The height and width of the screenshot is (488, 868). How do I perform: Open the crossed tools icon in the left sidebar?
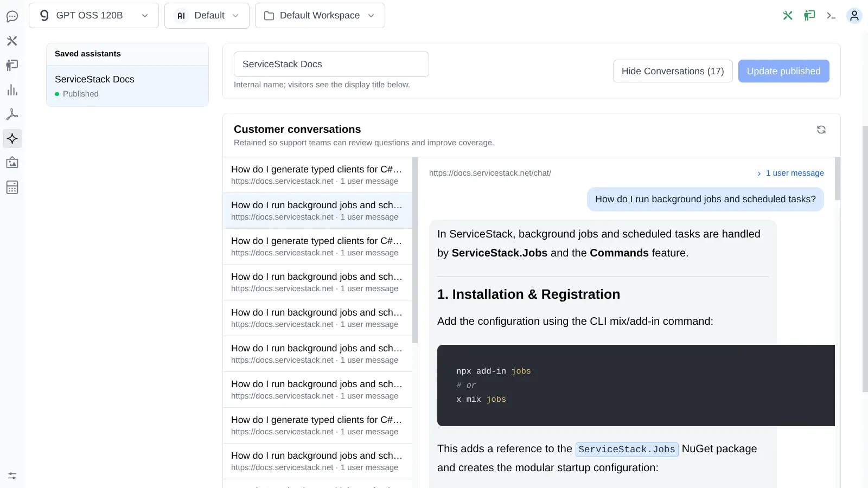point(12,41)
